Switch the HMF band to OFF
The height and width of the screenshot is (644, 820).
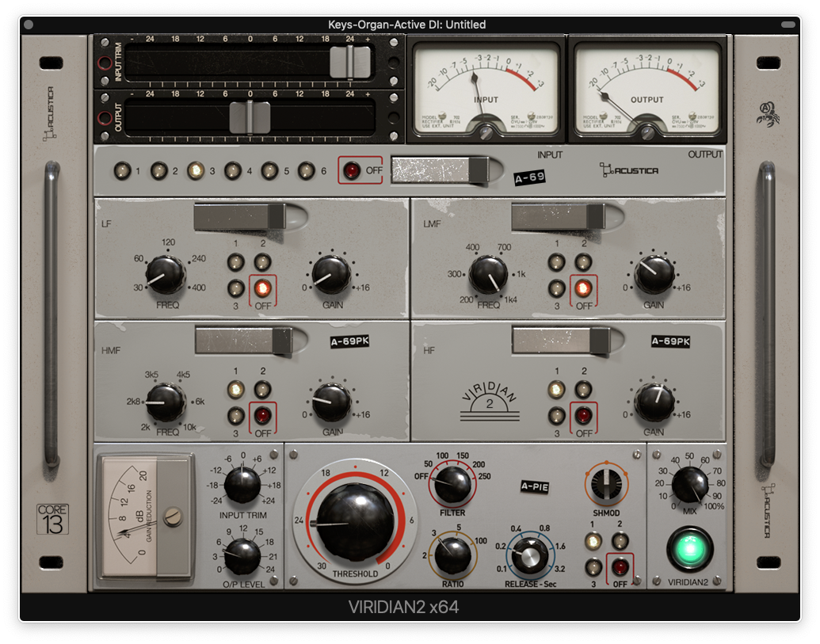[262, 416]
